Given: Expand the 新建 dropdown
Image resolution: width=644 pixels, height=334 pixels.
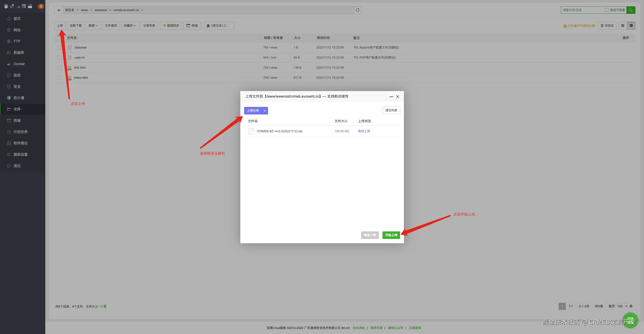Looking at the screenshot, I should [93, 26].
